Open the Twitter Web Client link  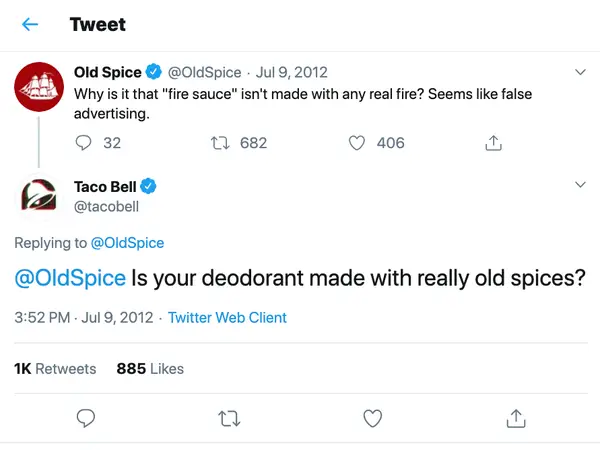click(227, 318)
